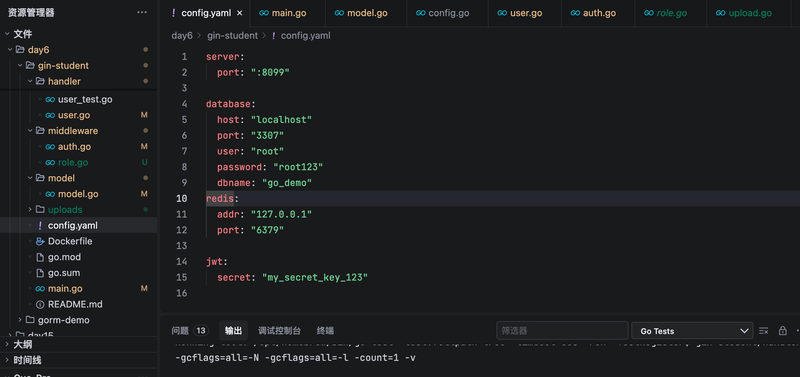Click the folder icon beside middleware

point(40,131)
